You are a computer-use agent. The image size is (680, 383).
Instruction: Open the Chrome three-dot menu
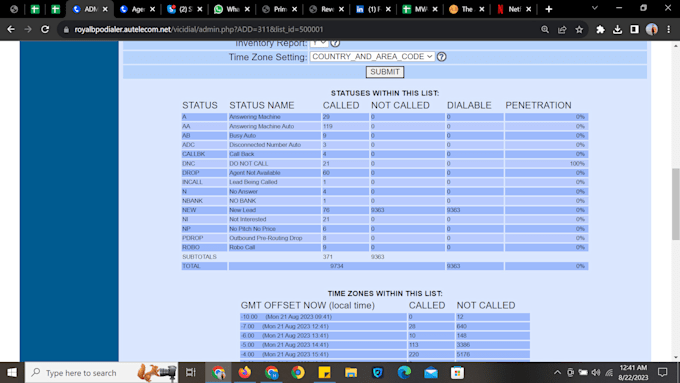[x=668, y=29]
